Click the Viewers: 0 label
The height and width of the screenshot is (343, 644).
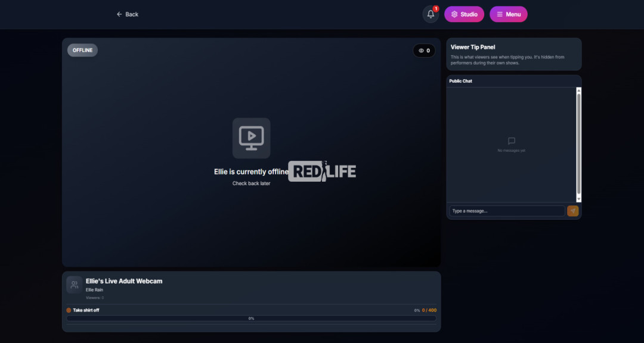click(x=95, y=298)
